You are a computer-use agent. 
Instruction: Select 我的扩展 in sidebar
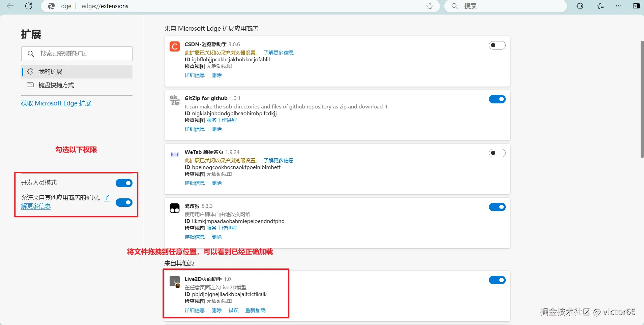coord(77,72)
